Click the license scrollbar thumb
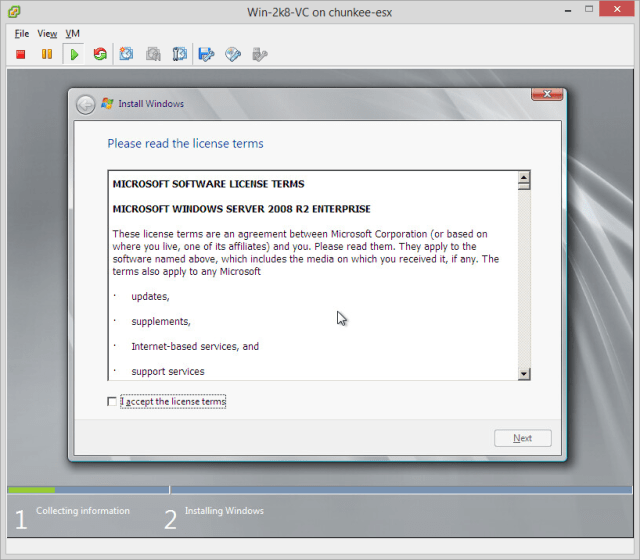Screen dimensions: 640x560 pos(524,186)
